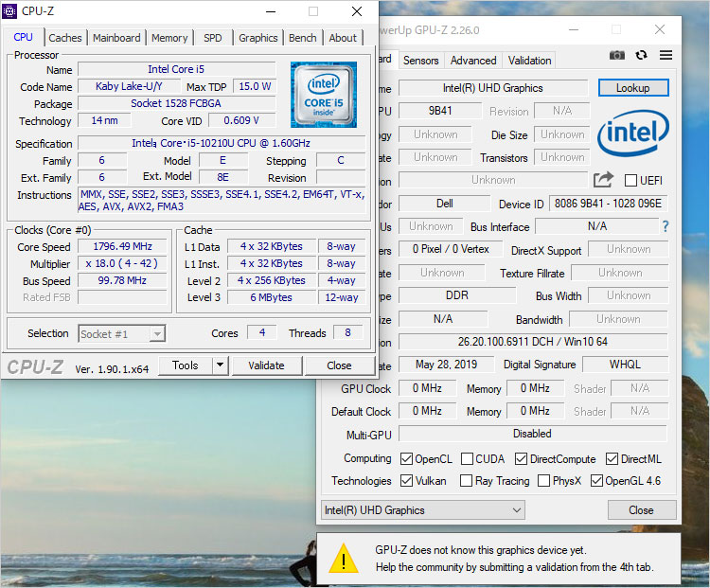
Task: Open the Sensors tab in GPU-Z
Action: click(420, 61)
